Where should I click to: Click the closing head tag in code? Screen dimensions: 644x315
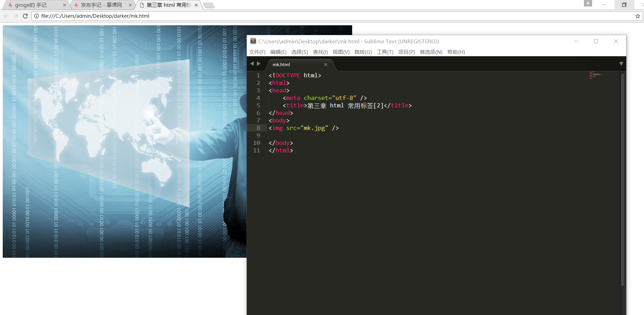[x=281, y=113]
